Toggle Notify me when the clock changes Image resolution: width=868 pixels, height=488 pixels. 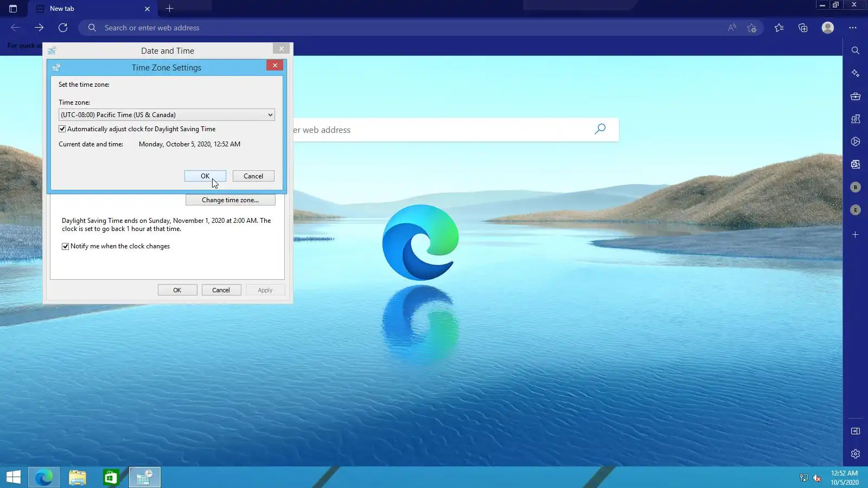point(66,246)
